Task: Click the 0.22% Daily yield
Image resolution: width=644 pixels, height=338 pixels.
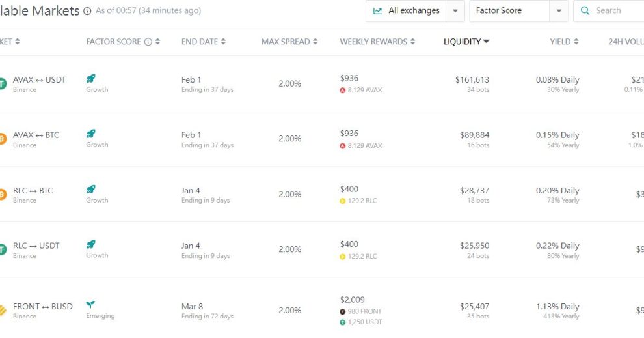Action: tap(557, 246)
